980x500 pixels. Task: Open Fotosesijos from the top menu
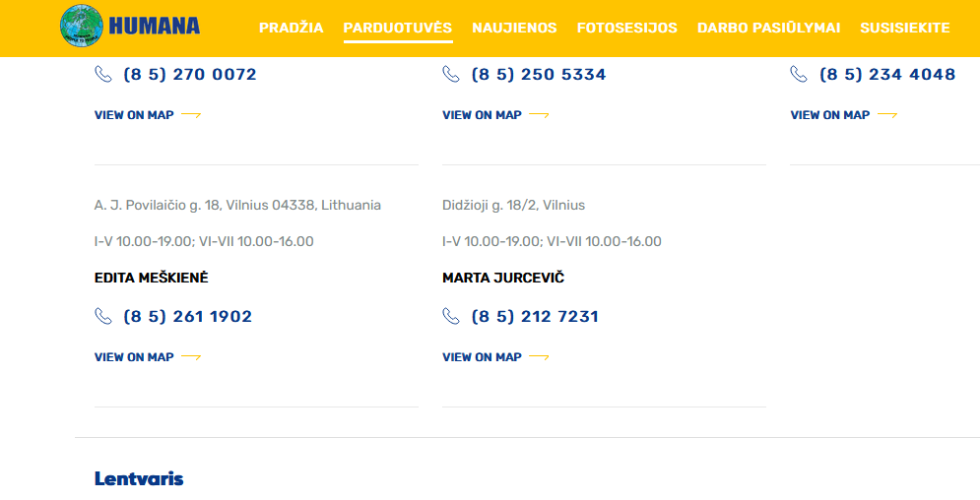pos(626,28)
